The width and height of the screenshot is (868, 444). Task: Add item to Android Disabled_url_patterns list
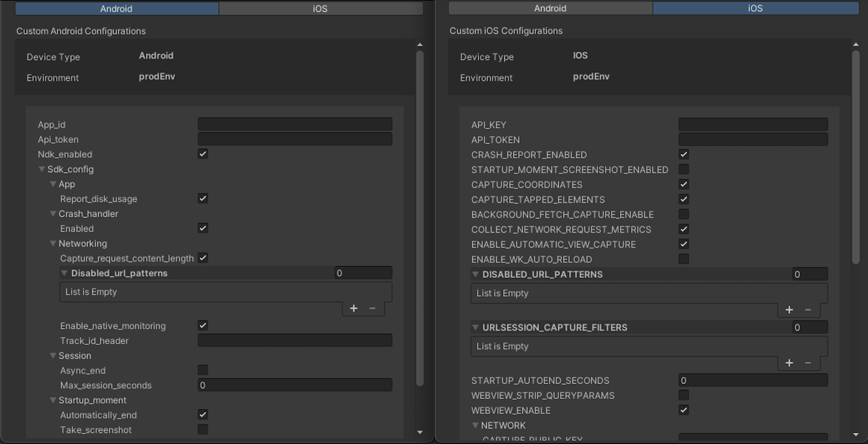[x=354, y=308]
